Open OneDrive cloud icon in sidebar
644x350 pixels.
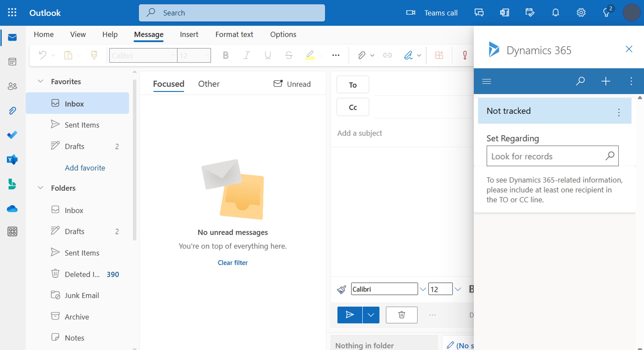coord(12,209)
